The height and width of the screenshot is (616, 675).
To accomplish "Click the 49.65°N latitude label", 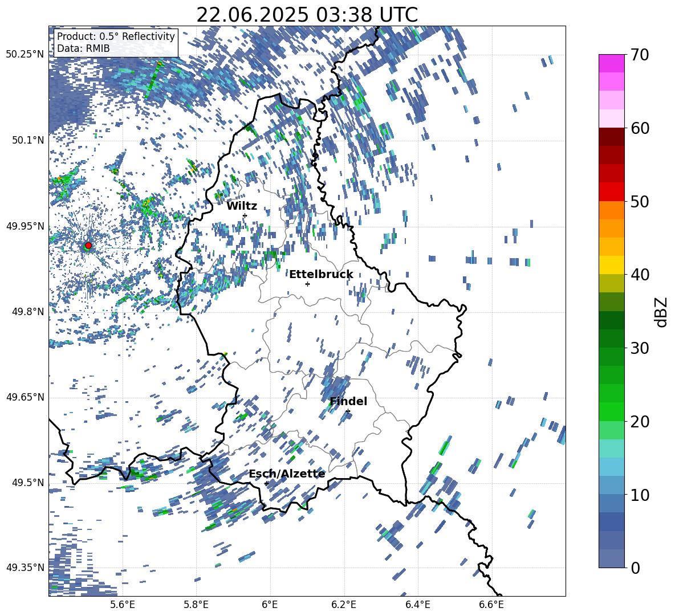I will [25, 397].
